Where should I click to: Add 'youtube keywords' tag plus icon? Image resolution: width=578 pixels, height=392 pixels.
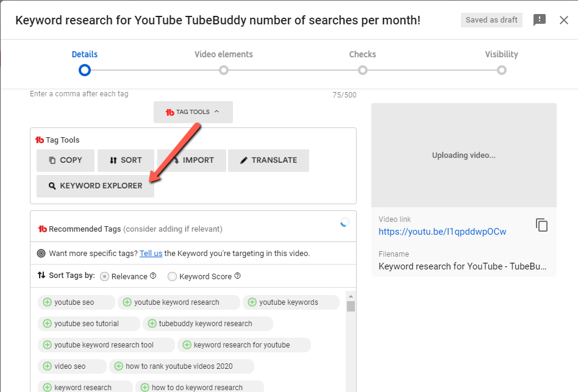coord(252,302)
